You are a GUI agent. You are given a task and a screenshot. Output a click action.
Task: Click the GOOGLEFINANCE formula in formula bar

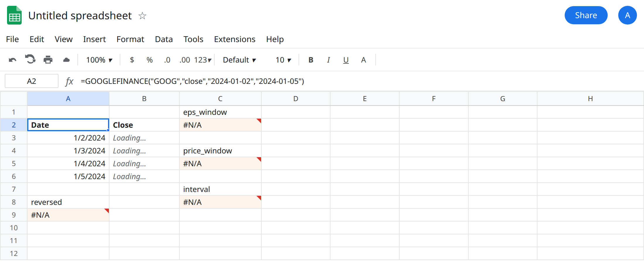[192, 81]
